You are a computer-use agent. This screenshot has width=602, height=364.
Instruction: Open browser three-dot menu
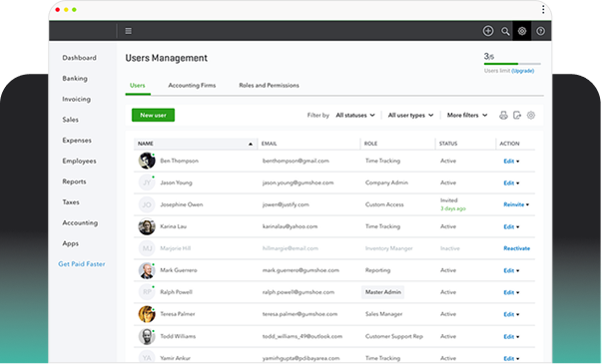tap(543, 10)
